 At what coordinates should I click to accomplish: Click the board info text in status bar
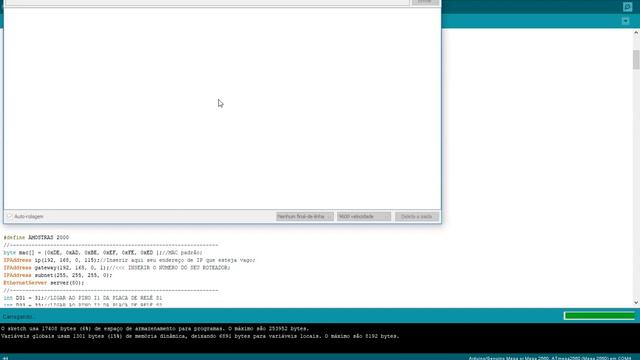pyautogui.click(x=550, y=358)
